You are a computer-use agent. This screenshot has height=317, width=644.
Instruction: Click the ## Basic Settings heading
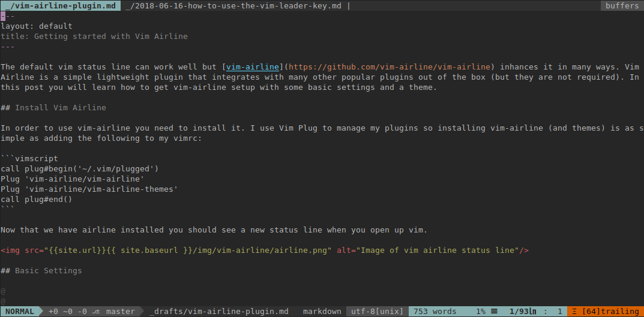pyautogui.click(x=41, y=271)
